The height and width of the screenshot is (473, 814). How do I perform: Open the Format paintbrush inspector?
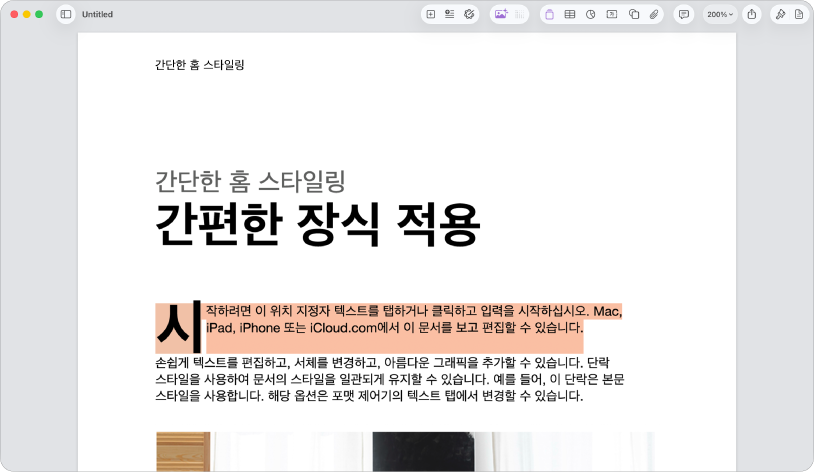(x=780, y=15)
